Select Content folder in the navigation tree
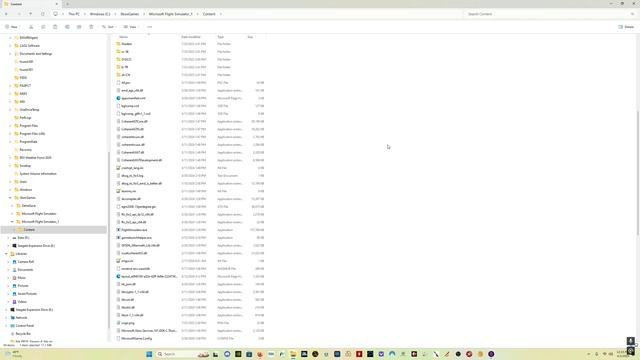The image size is (640, 360). click(29, 230)
